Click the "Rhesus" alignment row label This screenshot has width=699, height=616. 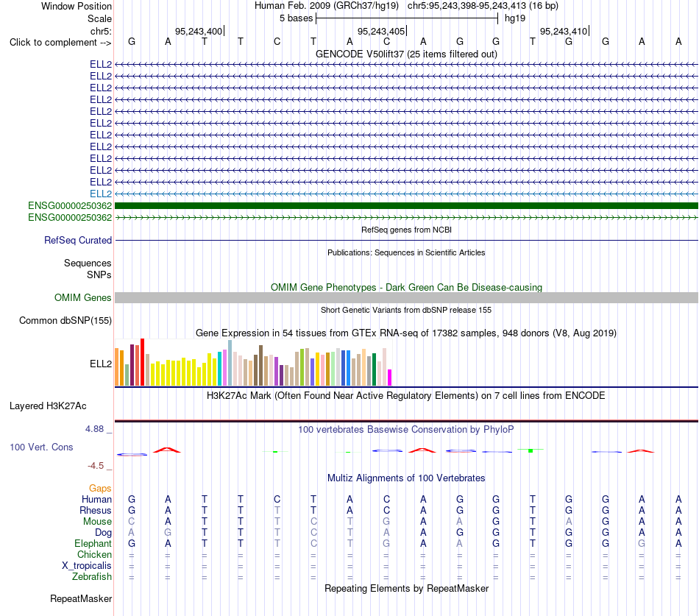tap(96, 510)
